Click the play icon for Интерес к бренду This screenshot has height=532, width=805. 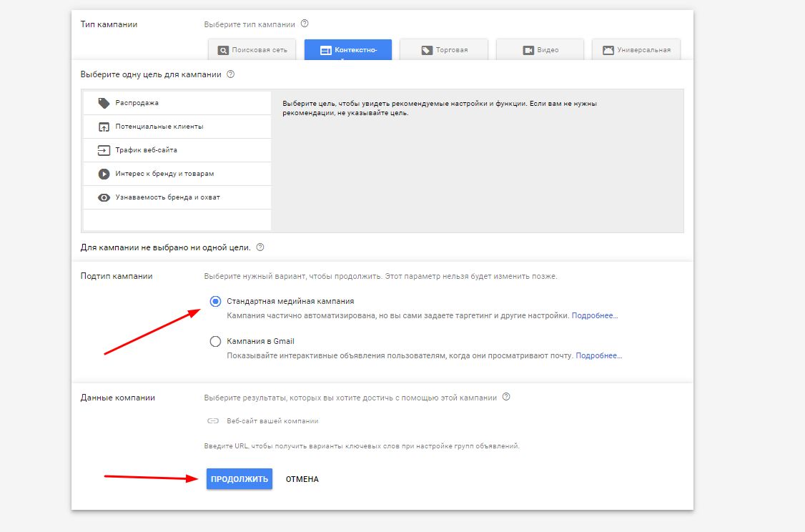104,174
